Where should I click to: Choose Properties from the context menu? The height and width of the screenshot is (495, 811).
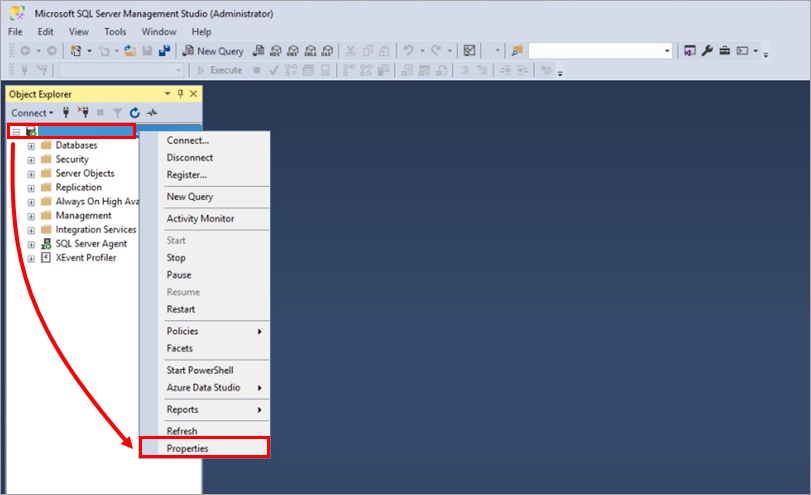pos(205,448)
